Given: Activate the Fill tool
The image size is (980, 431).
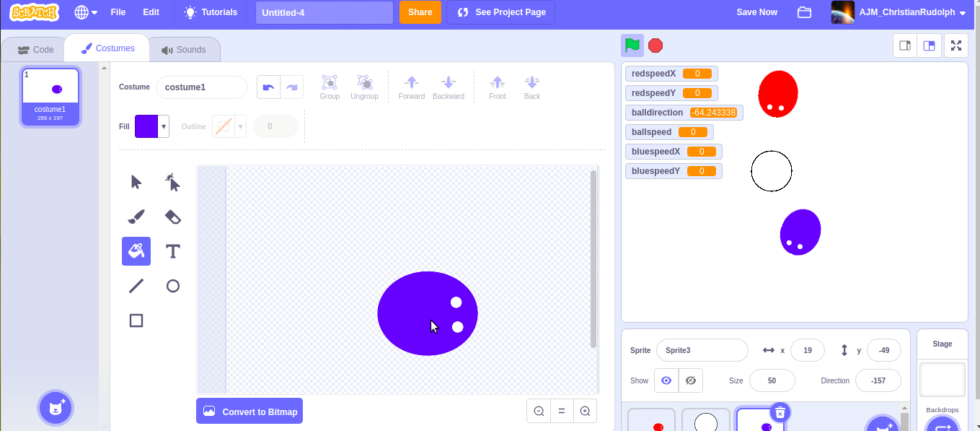Looking at the screenshot, I should click(x=136, y=251).
